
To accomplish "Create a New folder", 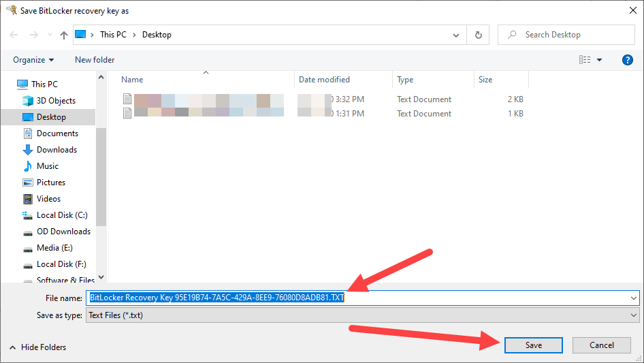I will tap(95, 60).
